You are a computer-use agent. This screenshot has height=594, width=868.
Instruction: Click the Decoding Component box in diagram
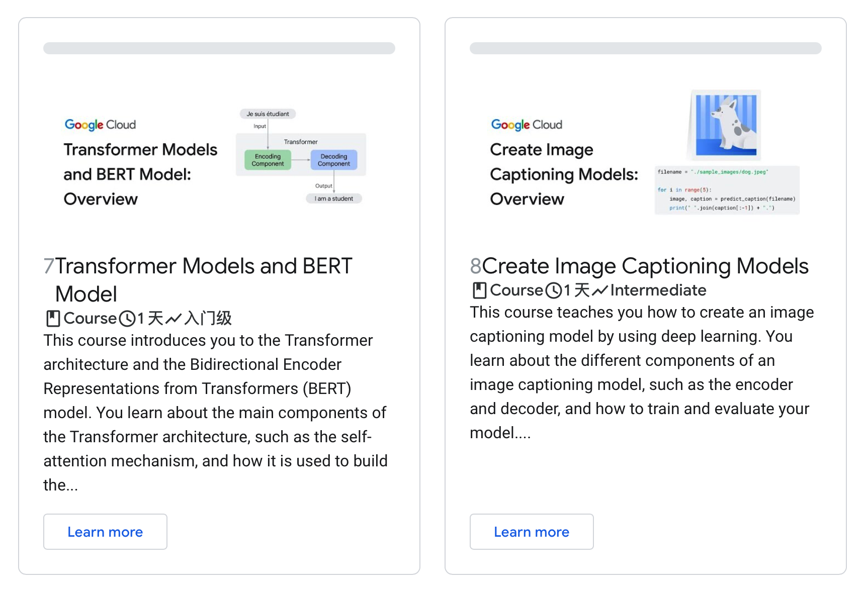click(x=334, y=160)
